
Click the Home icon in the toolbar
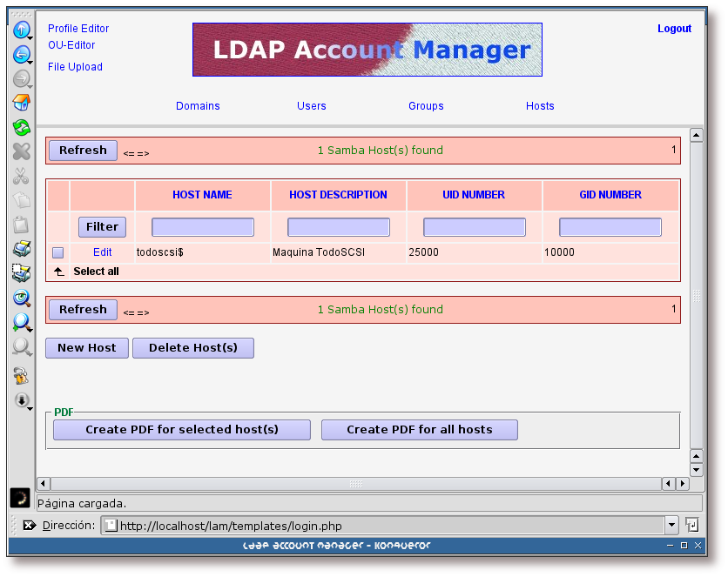click(21, 103)
